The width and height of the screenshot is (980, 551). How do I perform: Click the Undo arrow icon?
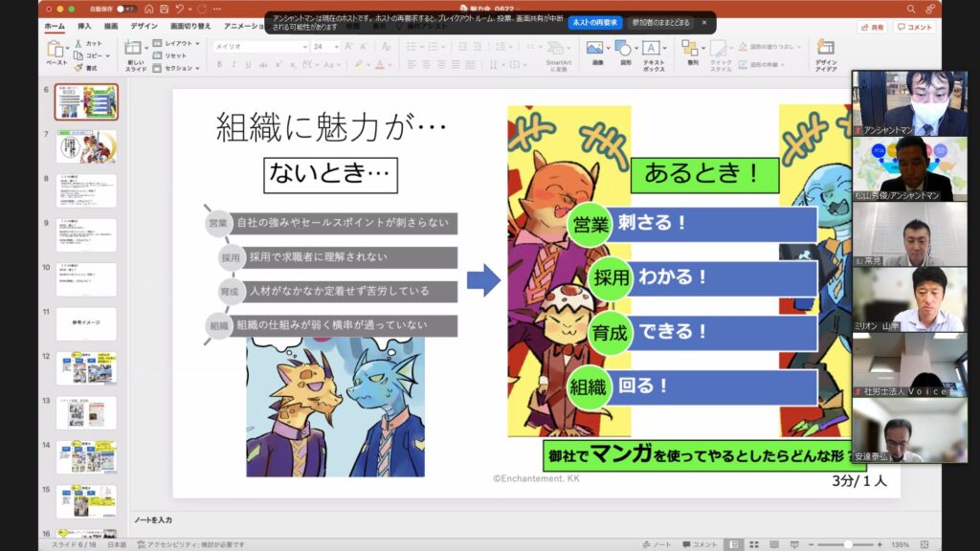tap(179, 10)
